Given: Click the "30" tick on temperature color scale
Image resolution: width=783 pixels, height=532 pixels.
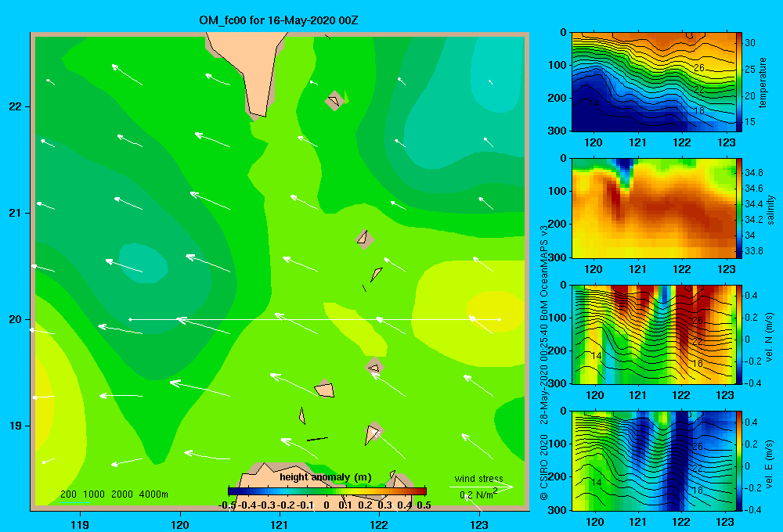Looking at the screenshot, I should pyautogui.click(x=750, y=43).
